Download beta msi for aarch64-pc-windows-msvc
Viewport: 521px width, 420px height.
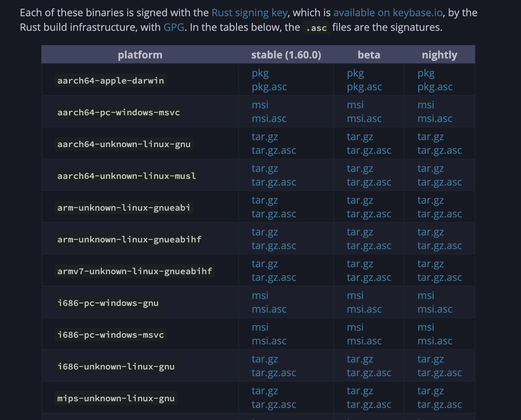(355, 105)
